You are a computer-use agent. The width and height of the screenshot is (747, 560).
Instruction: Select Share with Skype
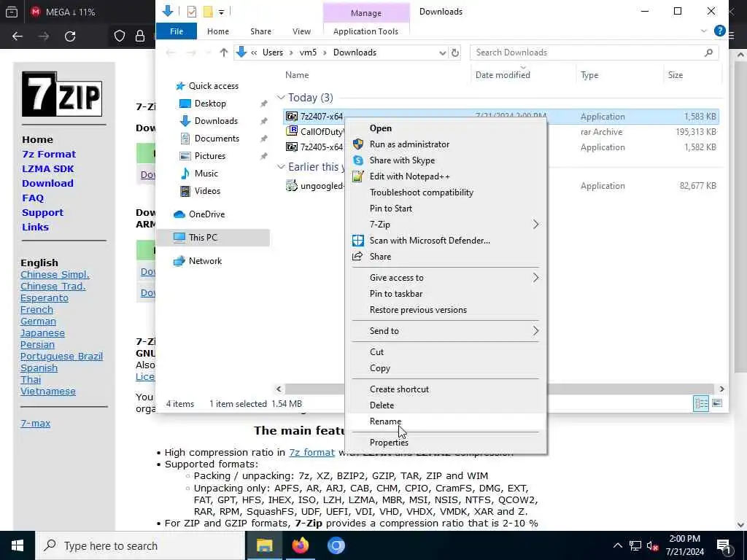[x=446, y=160]
